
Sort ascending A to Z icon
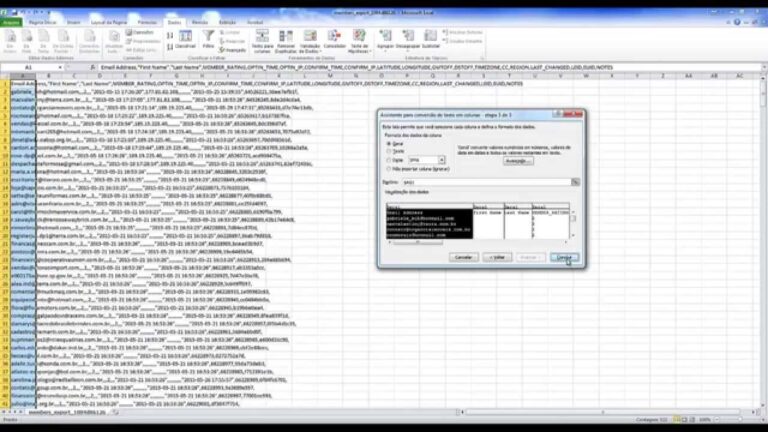[x=169, y=35]
